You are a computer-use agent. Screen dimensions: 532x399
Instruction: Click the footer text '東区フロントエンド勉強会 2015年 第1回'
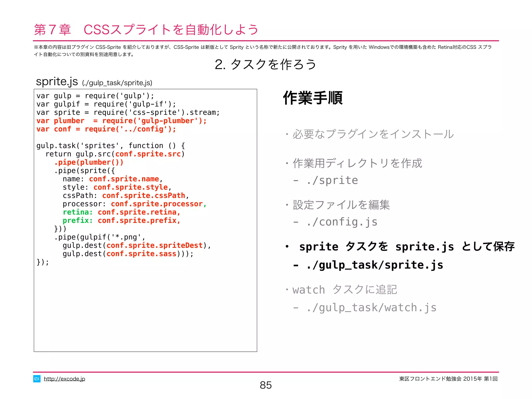(448, 379)
